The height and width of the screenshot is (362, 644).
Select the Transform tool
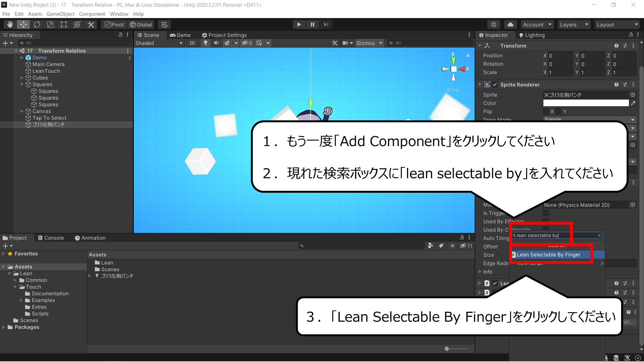pos(77,24)
